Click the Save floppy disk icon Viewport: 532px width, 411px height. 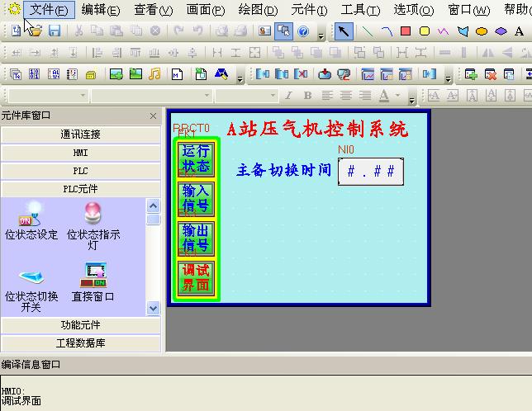tap(55, 31)
